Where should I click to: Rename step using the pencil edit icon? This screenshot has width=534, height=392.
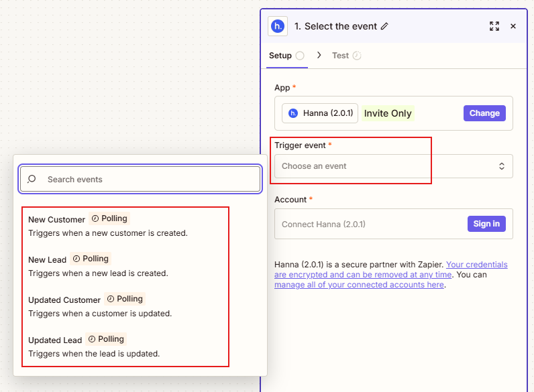[x=384, y=26]
